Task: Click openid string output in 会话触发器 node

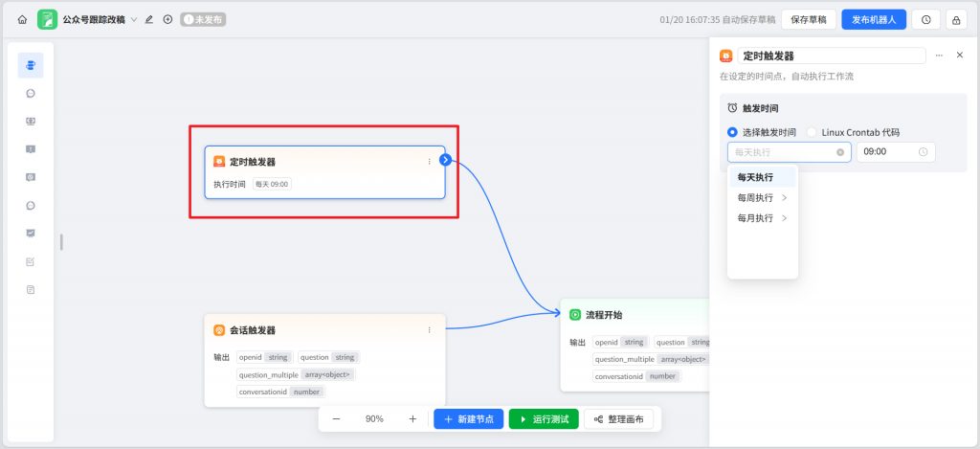Action: 264,358
